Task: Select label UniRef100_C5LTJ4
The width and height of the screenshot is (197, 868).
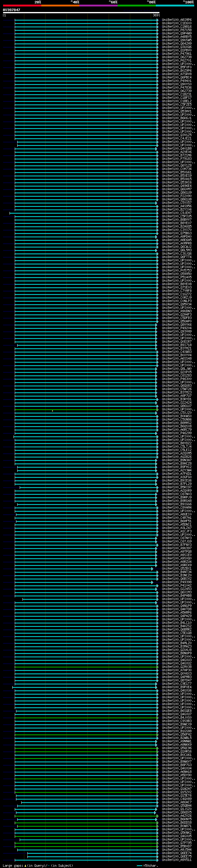Action: pyautogui.click(x=176, y=447)
